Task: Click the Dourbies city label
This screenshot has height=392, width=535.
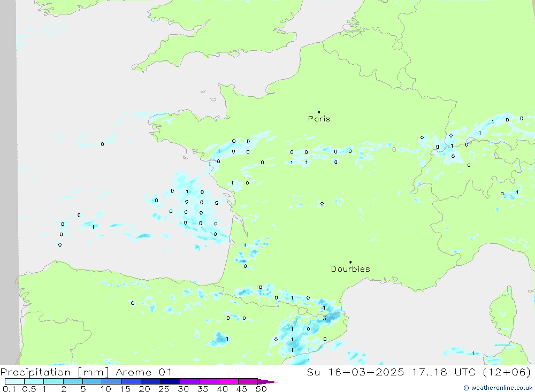Action: pos(350,269)
